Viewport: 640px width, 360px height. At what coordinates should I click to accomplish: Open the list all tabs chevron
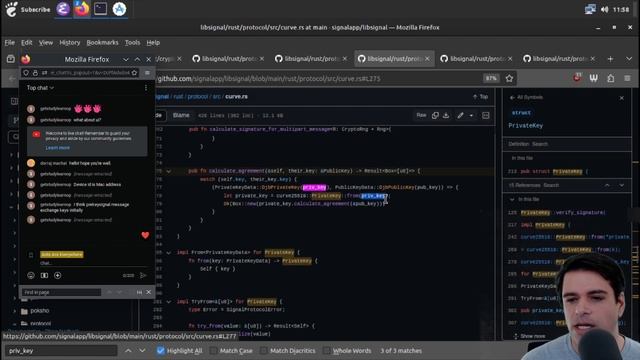pyautogui.click(x=629, y=59)
